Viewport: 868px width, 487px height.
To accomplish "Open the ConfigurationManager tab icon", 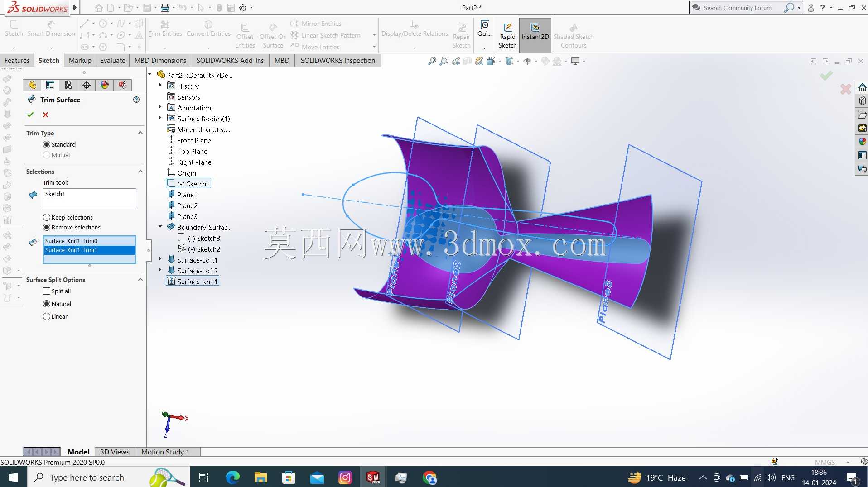I will click(x=68, y=85).
